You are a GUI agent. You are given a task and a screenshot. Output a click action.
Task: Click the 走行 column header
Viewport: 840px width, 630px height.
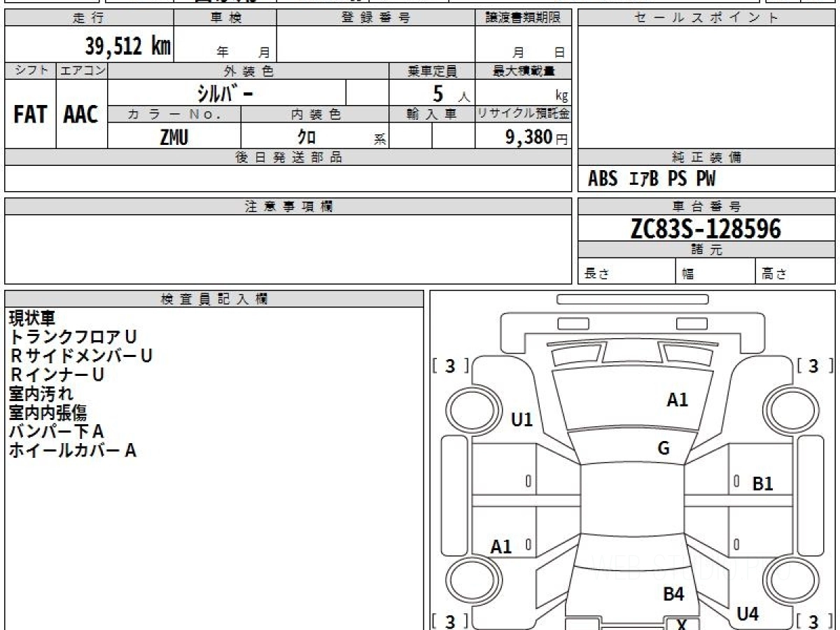(89, 18)
